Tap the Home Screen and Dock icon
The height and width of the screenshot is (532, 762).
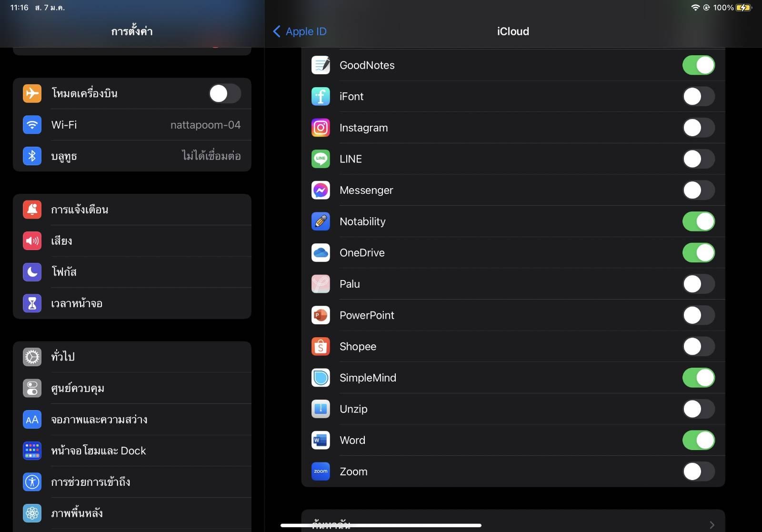[x=32, y=451]
